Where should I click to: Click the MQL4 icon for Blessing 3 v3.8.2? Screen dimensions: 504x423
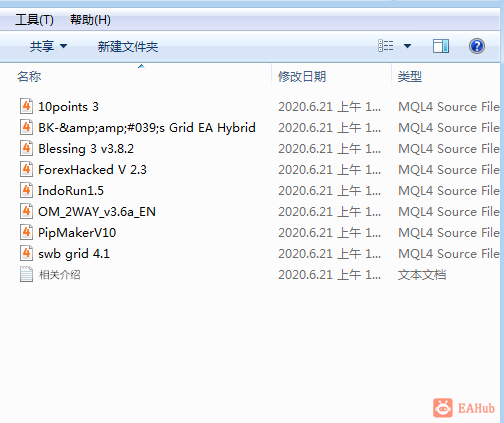coord(26,149)
